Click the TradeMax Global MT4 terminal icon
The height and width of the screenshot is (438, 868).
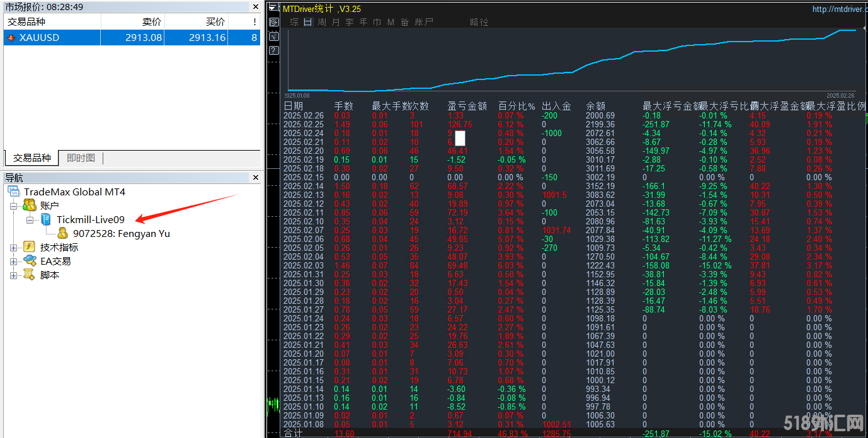coord(14,192)
